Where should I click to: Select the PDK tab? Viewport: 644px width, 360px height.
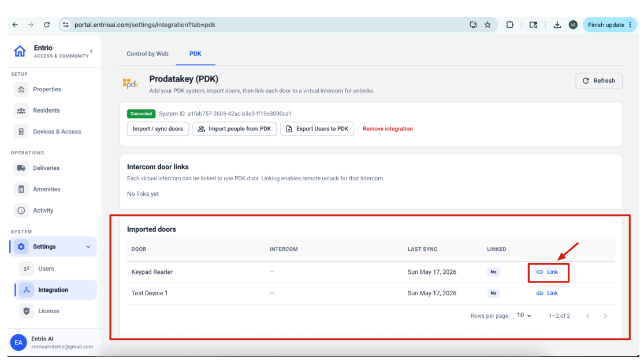click(195, 54)
